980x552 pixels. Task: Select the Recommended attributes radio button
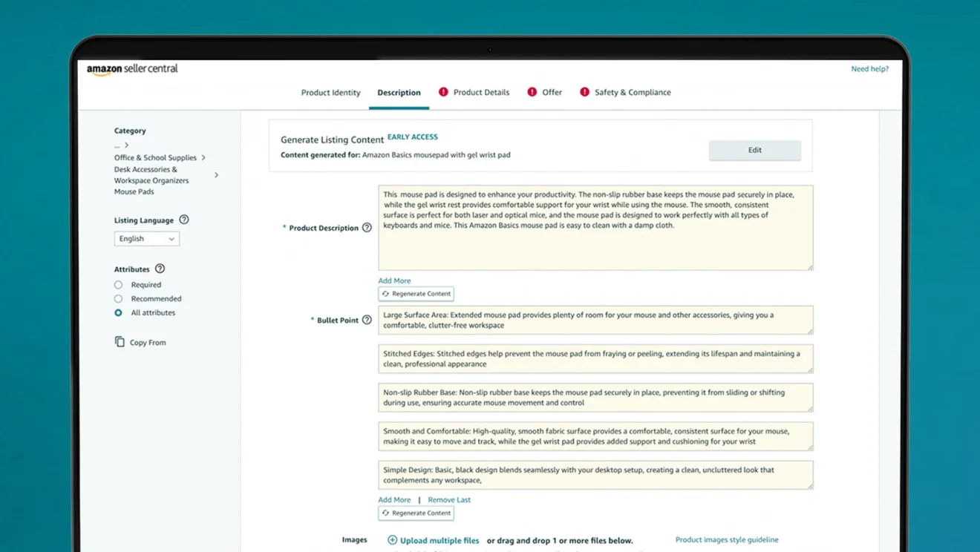coord(118,299)
